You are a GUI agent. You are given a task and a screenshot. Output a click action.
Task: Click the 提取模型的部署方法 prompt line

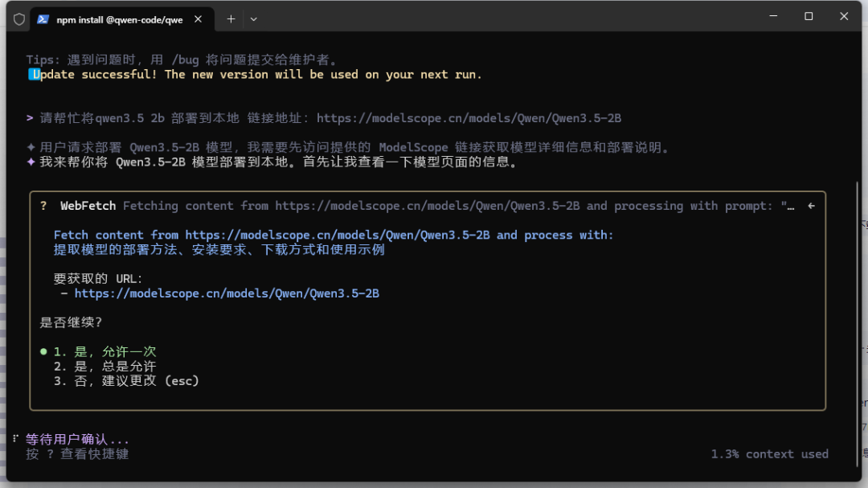219,250
